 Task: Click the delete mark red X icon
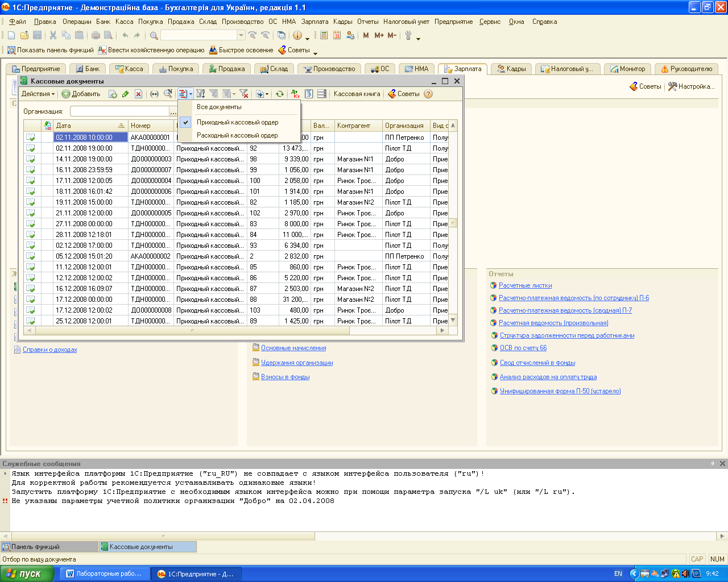(x=138, y=94)
